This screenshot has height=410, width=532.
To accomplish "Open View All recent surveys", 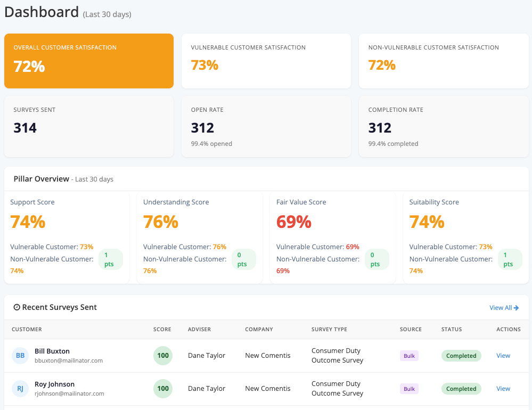I will click(x=504, y=308).
